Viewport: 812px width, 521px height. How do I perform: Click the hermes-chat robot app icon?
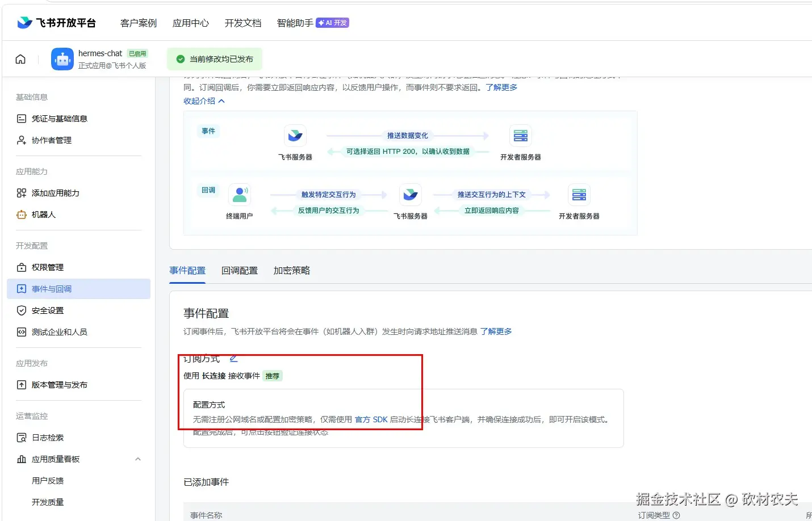[x=62, y=59]
